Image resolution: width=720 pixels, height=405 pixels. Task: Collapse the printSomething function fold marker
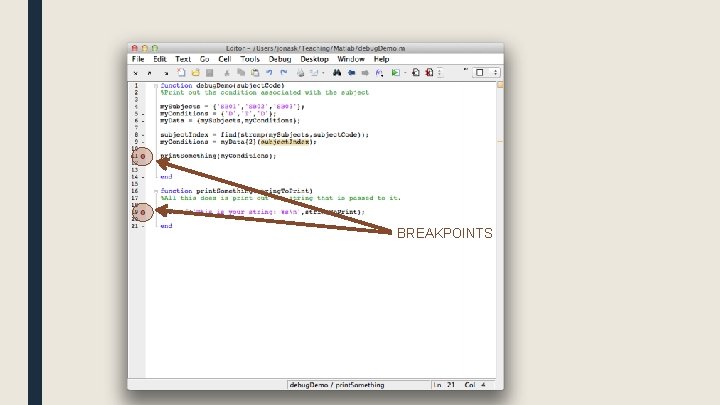156,191
